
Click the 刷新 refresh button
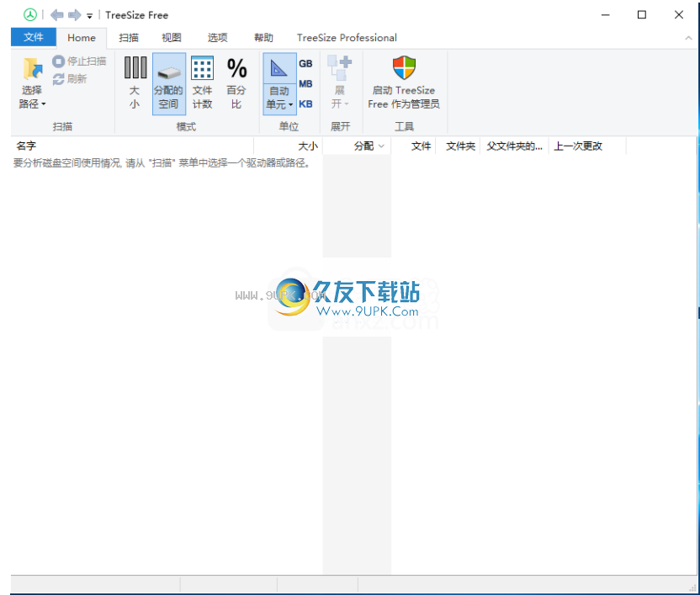pos(70,79)
